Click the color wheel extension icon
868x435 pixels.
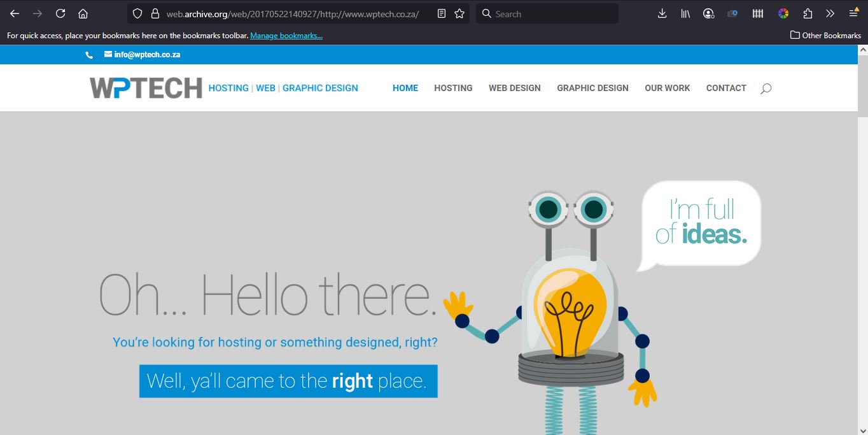[x=783, y=13]
